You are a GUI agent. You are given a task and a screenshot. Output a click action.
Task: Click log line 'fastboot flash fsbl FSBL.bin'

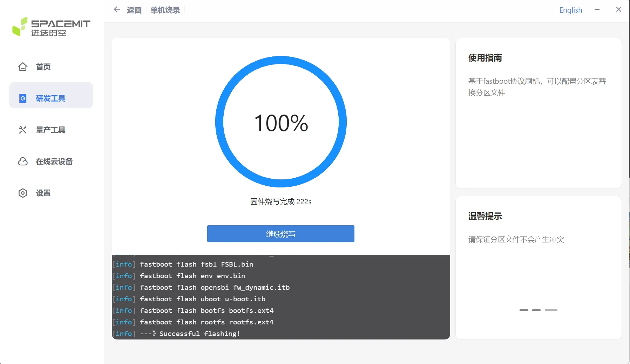197,264
